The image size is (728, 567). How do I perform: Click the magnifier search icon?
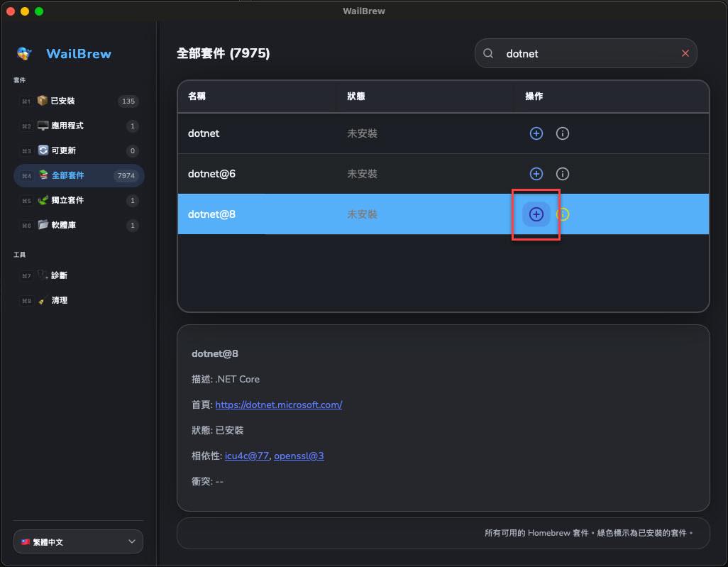[x=488, y=53]
